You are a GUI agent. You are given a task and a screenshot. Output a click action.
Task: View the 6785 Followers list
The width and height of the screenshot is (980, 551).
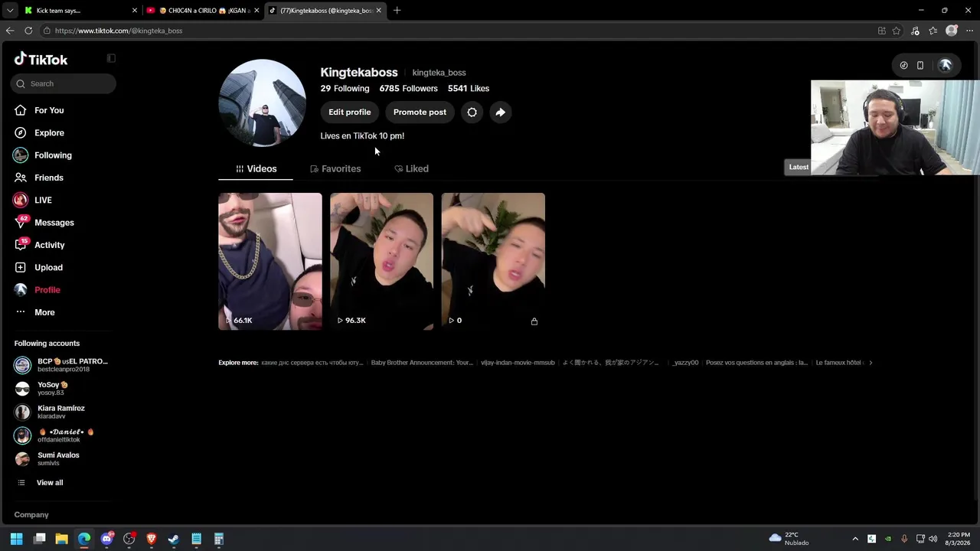point(409,89)
